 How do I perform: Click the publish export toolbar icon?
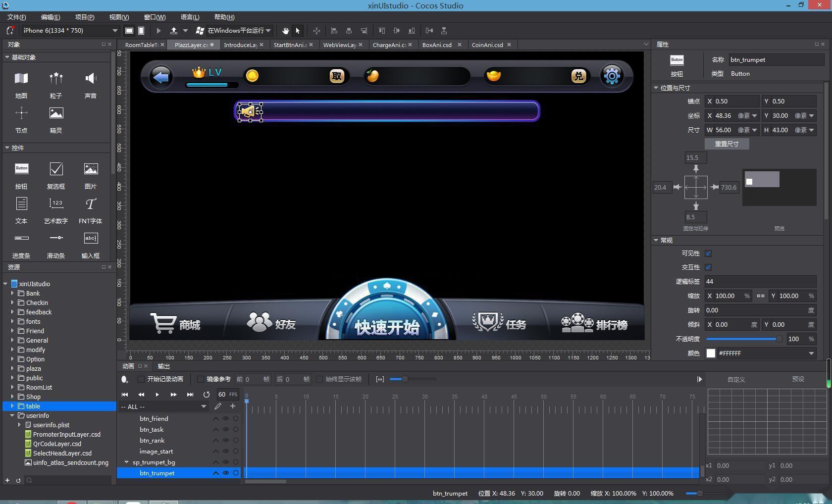[x=174, y=31]
